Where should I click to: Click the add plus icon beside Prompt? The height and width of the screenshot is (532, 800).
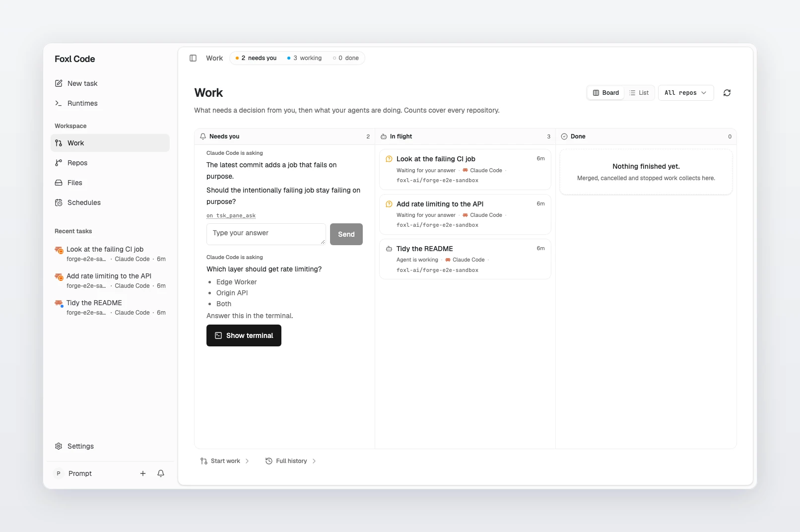coord(143,473)
